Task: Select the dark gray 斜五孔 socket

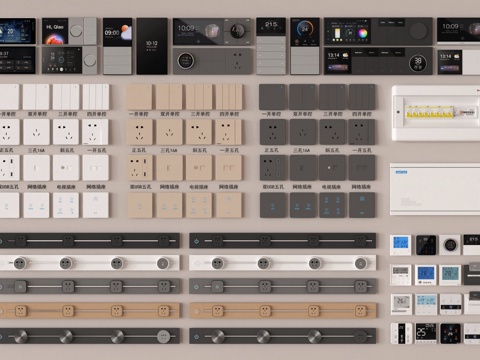Action: coord(332,132)
